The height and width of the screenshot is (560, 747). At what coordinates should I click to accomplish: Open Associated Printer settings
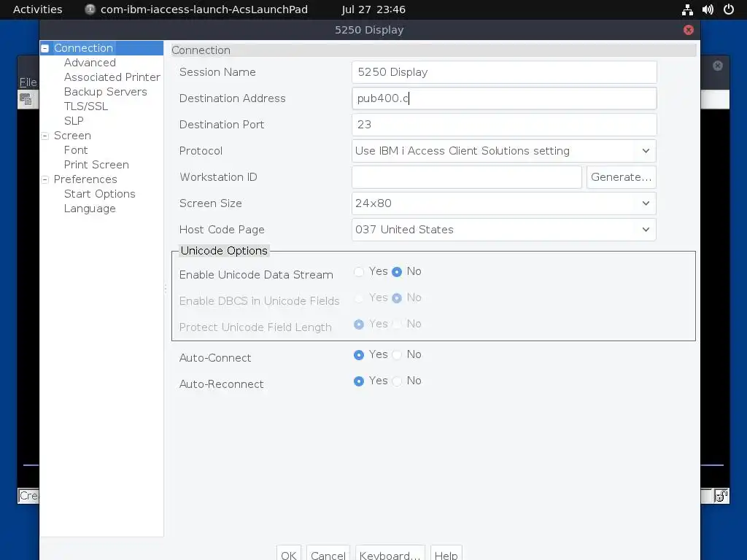112,77
